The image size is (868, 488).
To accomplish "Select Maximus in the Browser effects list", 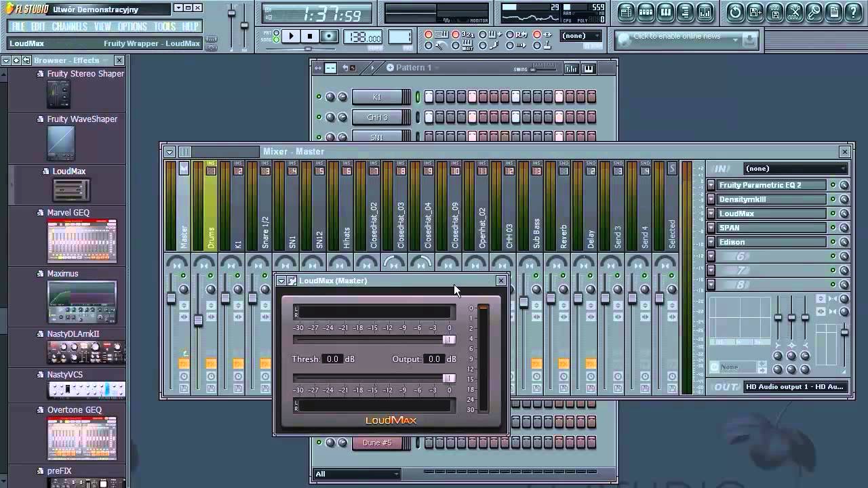I will pos(62,274).
